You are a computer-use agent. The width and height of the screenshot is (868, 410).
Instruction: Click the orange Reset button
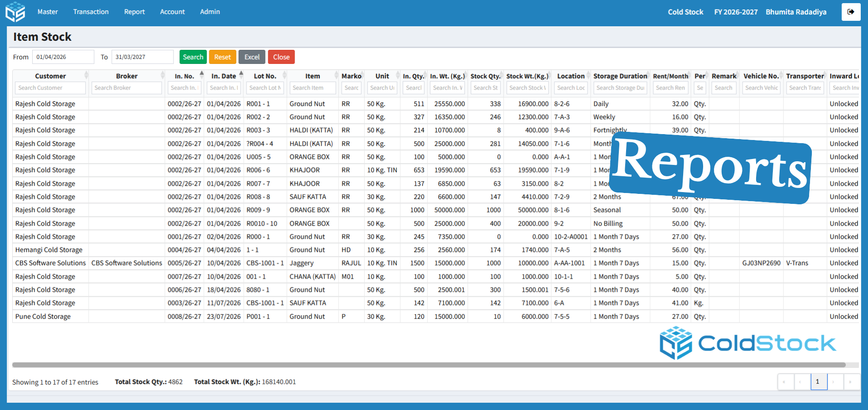[222, 57]
